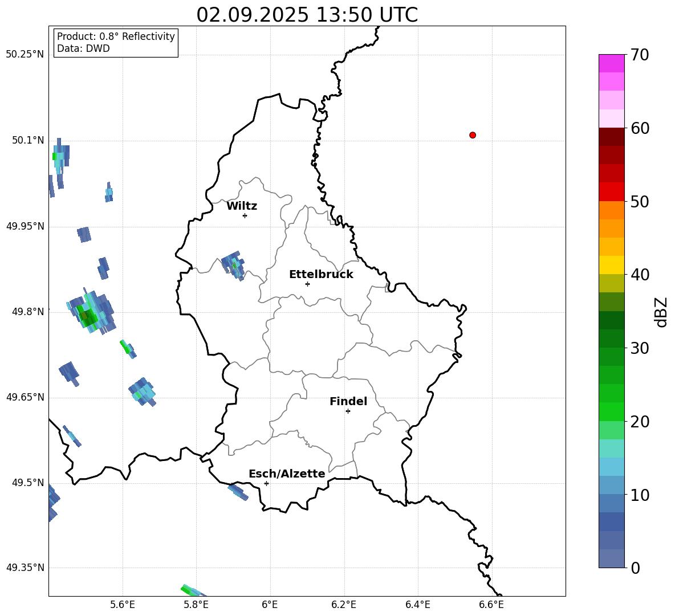Select the Wiltz city label
This screenshot has width=675, height=616.
click(x=242, y=206)
